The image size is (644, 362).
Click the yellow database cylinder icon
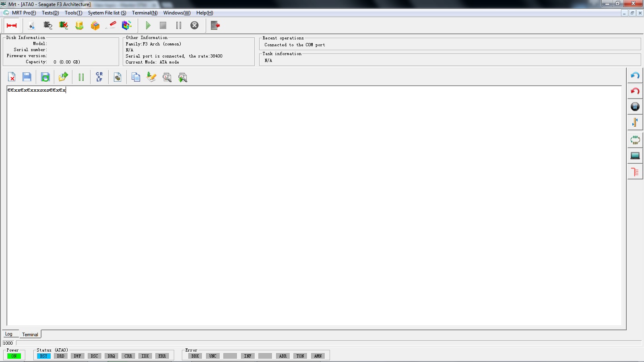[79, 25]
